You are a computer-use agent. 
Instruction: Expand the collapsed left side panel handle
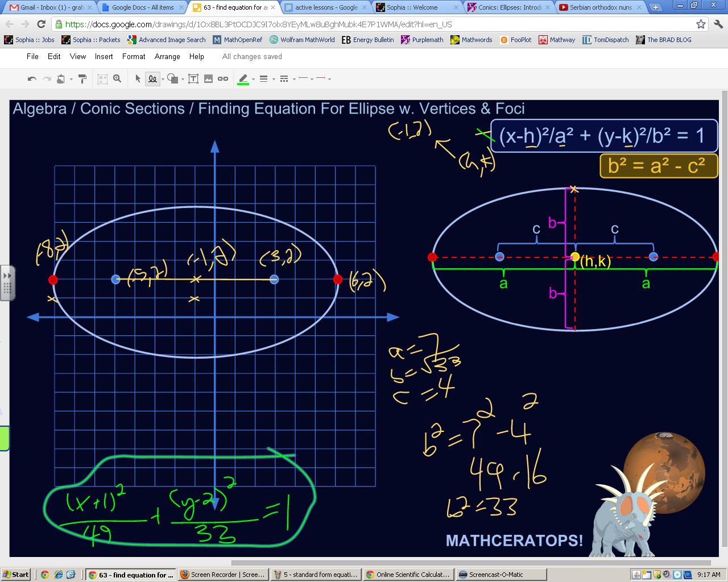pyautogui.click(x=7, y=282)
